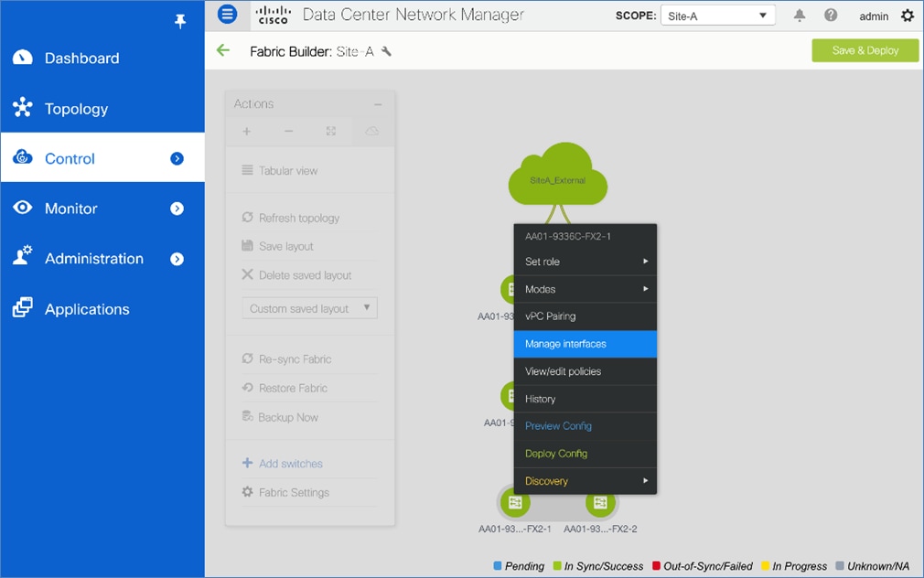Select the Control menu item
Image resolution: width=924 pixels, height=578 pixels.
(x=102, y=158)
